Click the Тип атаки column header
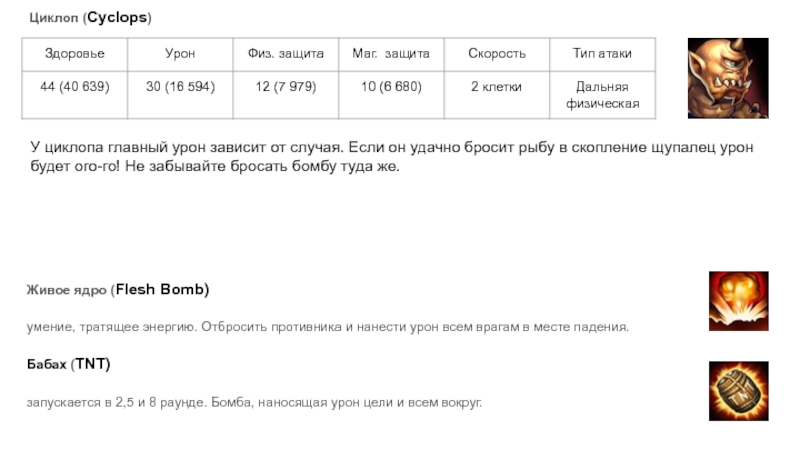800x450 pixels. click(x=602, y=54)
